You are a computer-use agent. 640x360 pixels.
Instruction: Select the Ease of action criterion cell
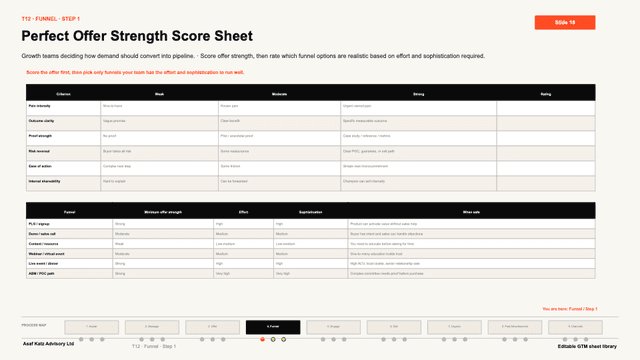click(x=63, y=169)
